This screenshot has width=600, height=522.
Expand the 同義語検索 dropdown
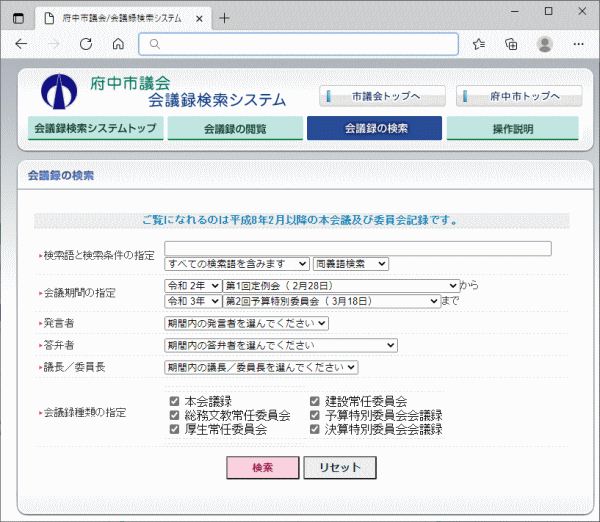click(350, 264)
